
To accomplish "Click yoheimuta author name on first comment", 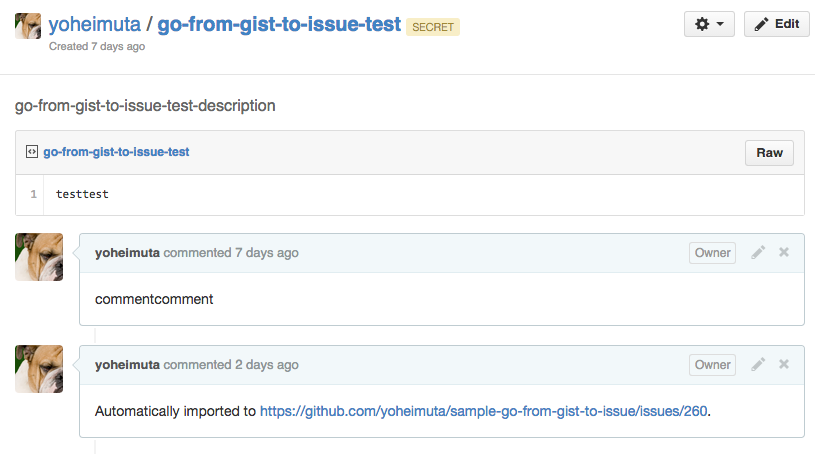I will (x=127, y=253).
